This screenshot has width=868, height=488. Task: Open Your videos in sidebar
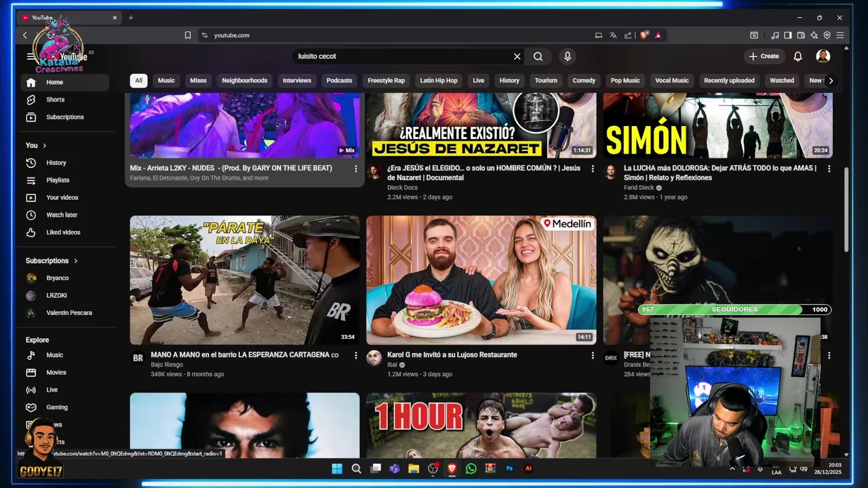point(66,198)
